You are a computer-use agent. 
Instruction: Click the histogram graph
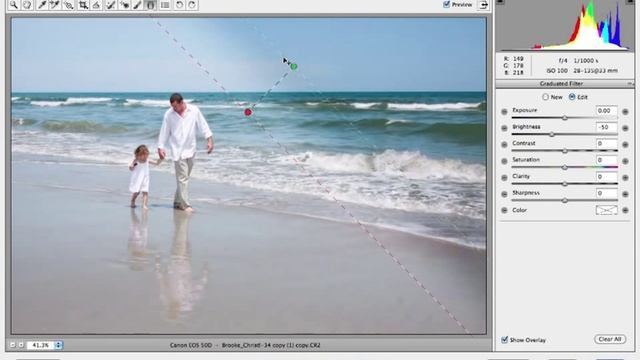(565, 25)
